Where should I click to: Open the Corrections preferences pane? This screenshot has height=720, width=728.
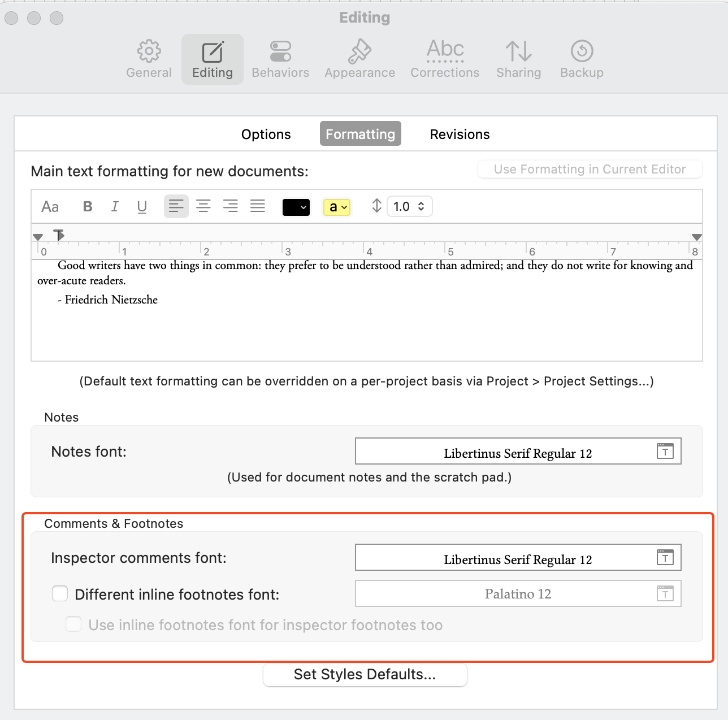tap(445, 59)
